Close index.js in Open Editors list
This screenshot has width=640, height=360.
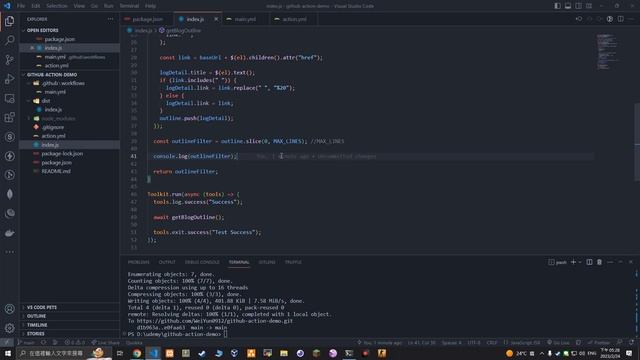click(32, 48)
